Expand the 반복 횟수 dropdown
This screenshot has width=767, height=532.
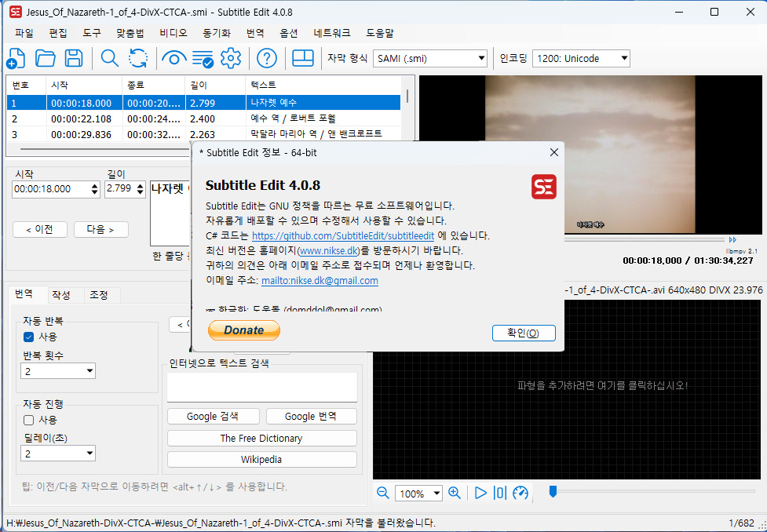click(x=58, y=371)
